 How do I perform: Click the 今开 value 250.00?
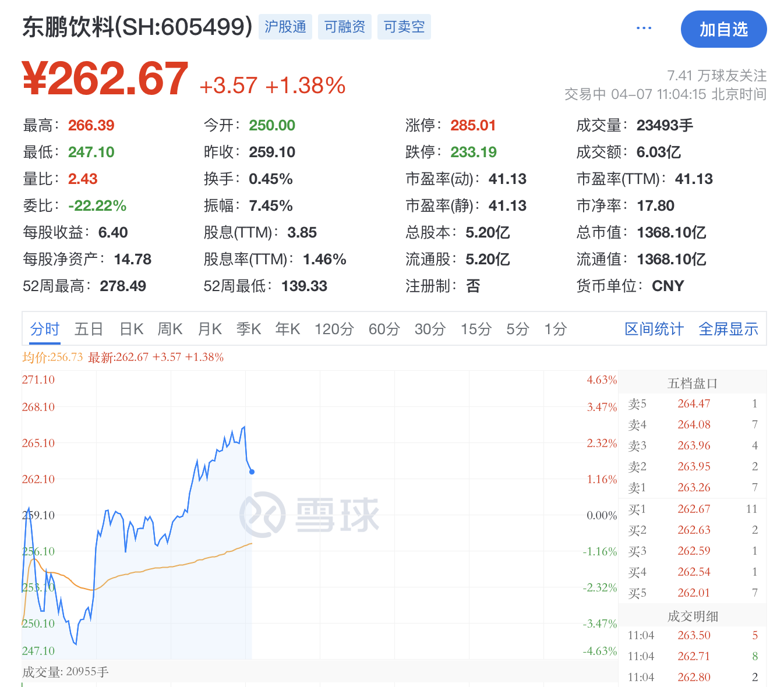click(272, 125)
